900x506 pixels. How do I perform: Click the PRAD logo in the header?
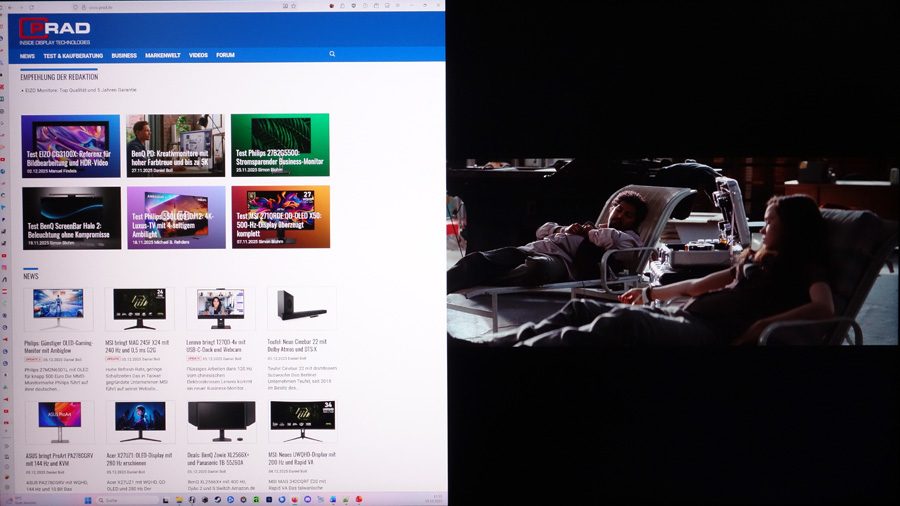[55, 30]
